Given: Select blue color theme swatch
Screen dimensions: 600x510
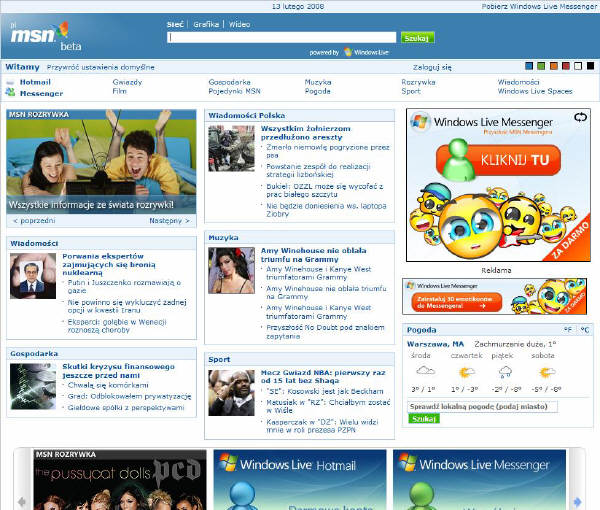Looking at the screenshot, I should 529,66.
